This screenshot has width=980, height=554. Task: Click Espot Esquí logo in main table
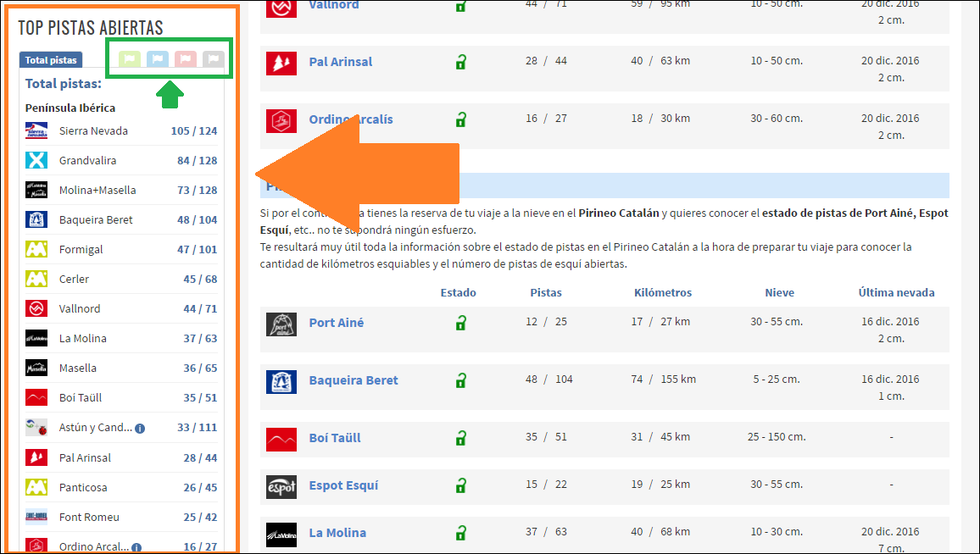click(x=281, y=486)
